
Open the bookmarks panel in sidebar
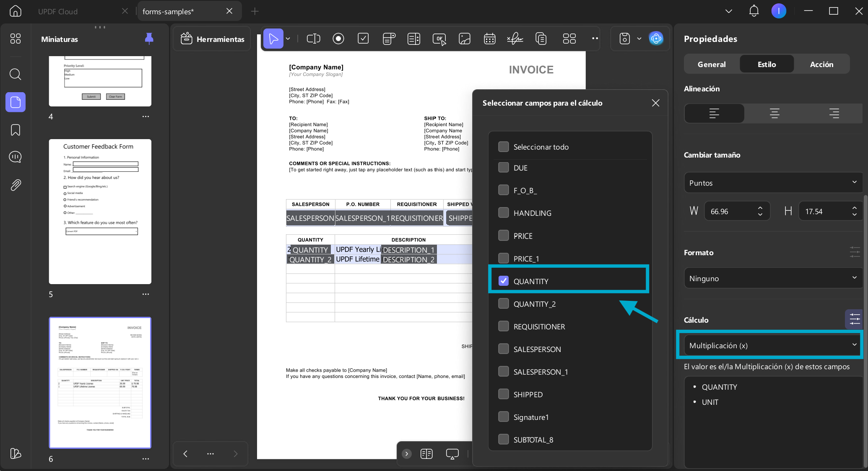click(16, 130)
